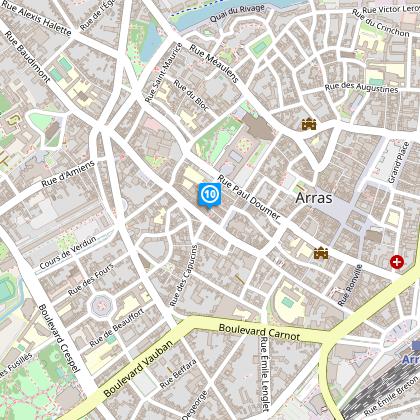This screenshot has height=420, width=420.
Task: Click the Boulevard Crespel label
Action: [59, 338]
